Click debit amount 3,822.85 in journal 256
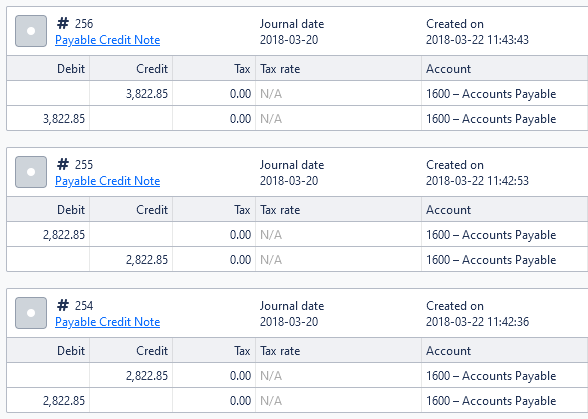Image resolution: width=588 pixels, height=419 pixels. [64, 119]
